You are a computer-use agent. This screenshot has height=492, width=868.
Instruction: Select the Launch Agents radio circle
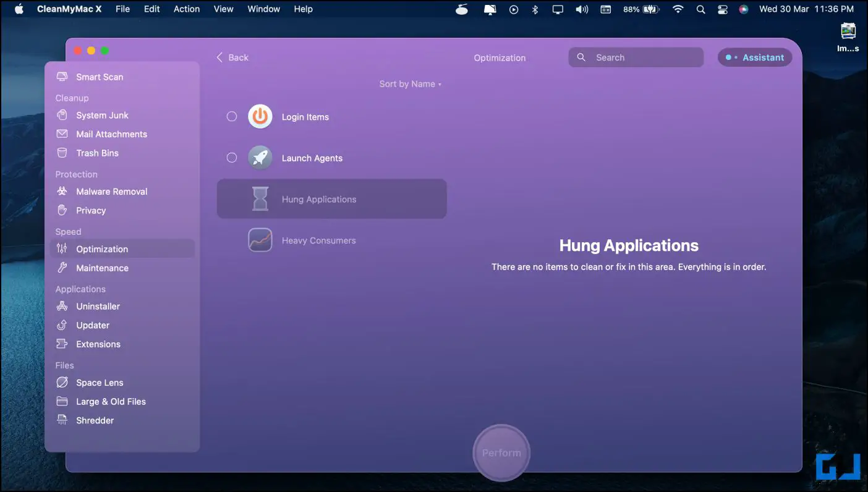[x=232, y=158]
